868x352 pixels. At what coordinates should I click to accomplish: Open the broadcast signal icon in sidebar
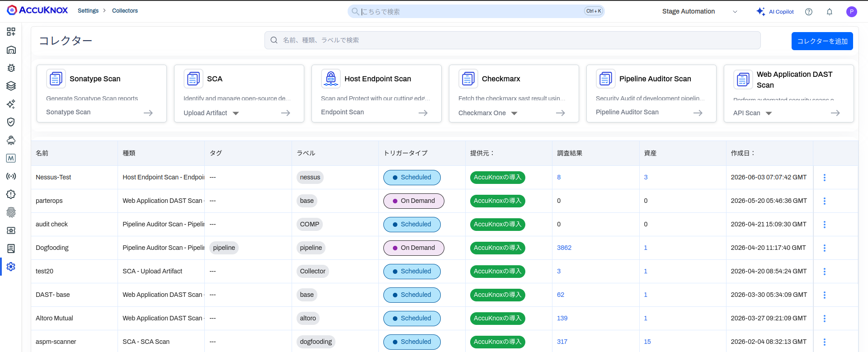(11, 176)
